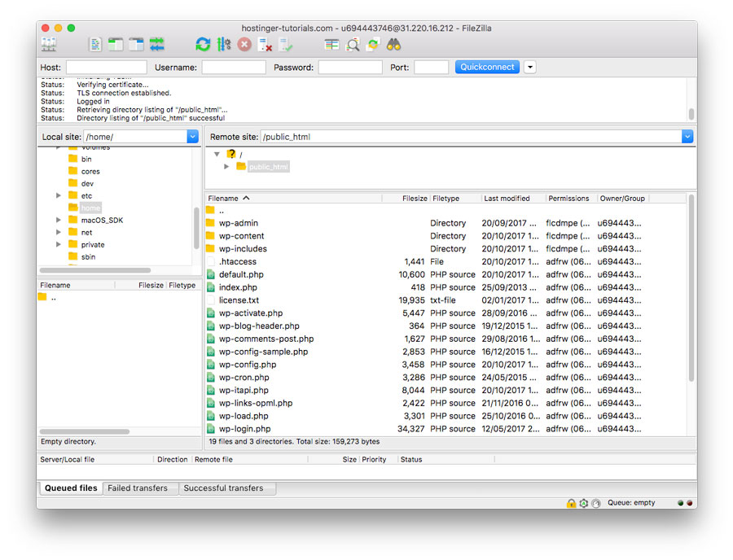This screenshot has width=733, height=560.
Task: Toggle remote directory tree display
Action: click(x=136, y=45)
